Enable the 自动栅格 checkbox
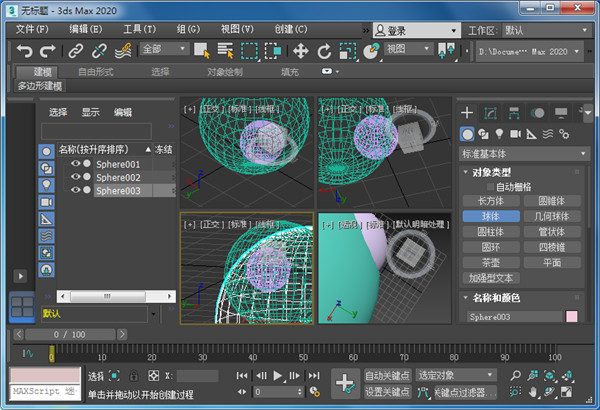This screenshot has height=410, width=600. point(490,187)
